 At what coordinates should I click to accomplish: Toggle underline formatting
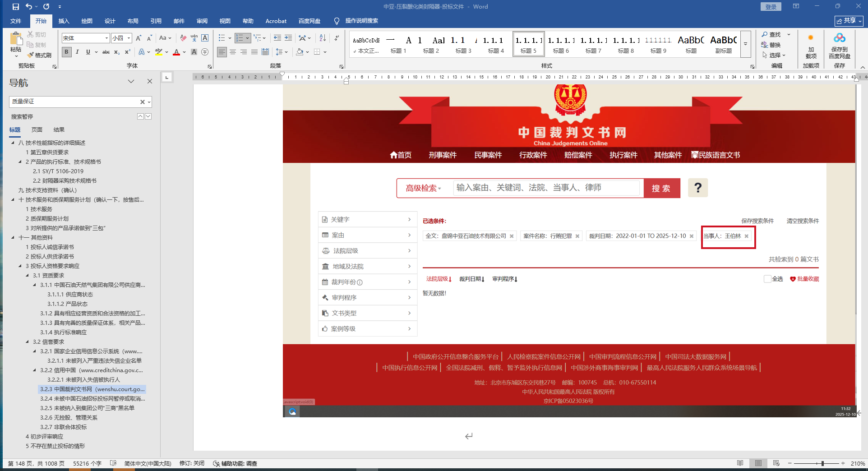[88, 52]
